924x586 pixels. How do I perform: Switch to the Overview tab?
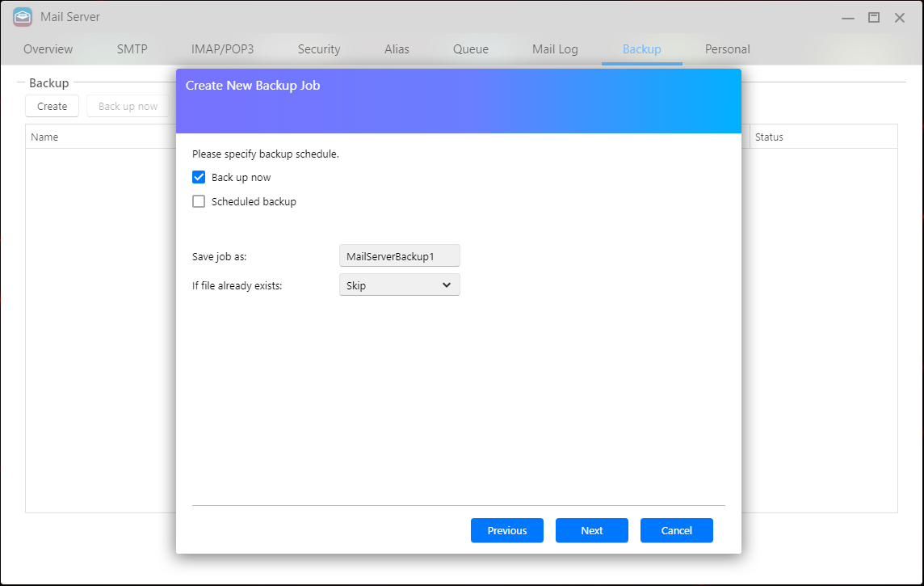point(48,49)
